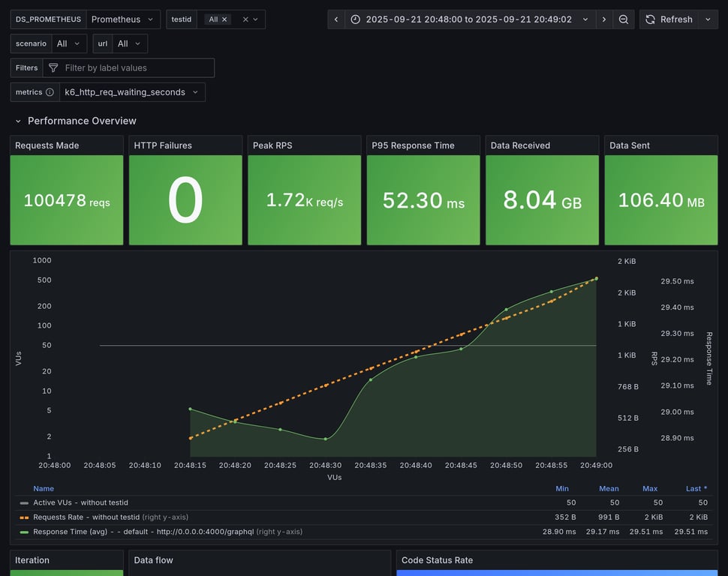
Task: Sort legend by Last * column
Action: coord(696,488)
